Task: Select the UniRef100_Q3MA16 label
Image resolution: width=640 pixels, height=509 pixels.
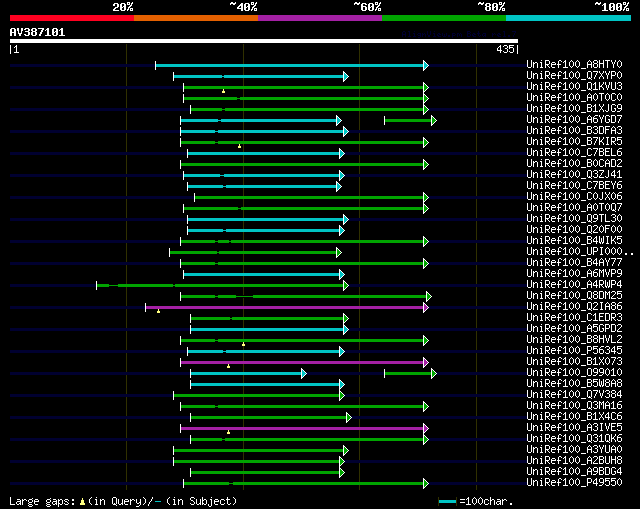Action: [x=574, y=406]
